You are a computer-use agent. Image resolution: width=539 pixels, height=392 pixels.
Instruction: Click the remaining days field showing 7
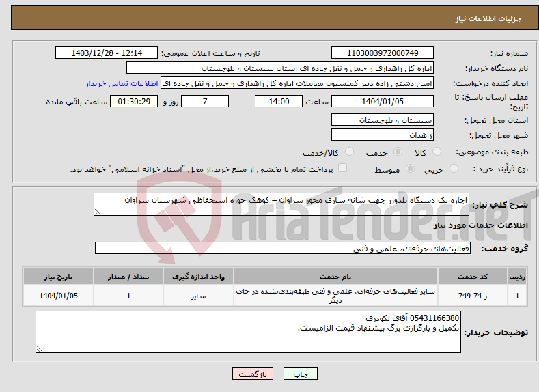[x=205, y=101]
